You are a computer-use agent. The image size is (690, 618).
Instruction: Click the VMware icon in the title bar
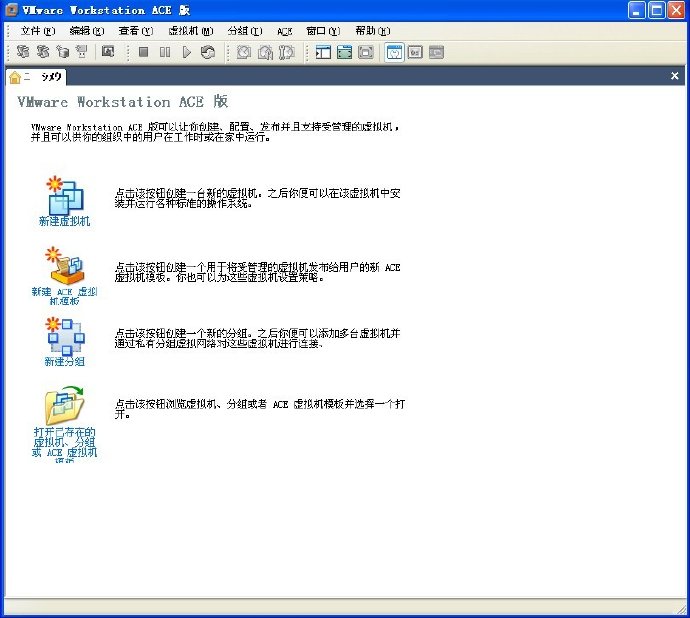[x=11, y=10]
